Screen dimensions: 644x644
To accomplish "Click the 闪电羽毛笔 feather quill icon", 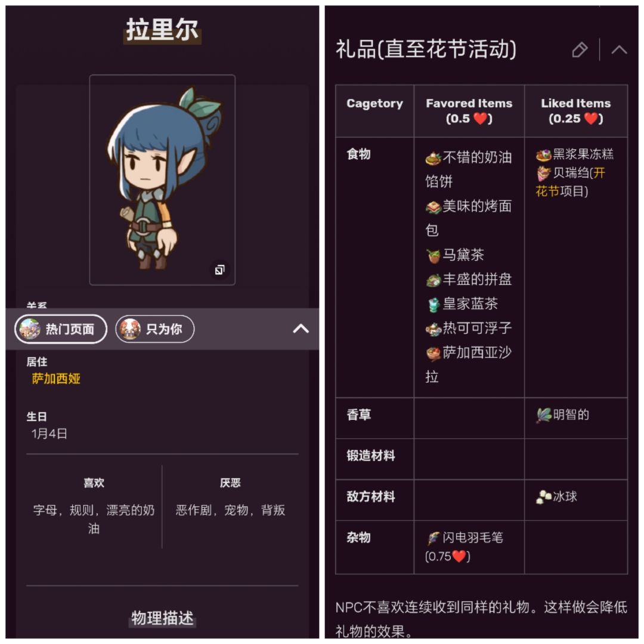I will pos(434,538).
